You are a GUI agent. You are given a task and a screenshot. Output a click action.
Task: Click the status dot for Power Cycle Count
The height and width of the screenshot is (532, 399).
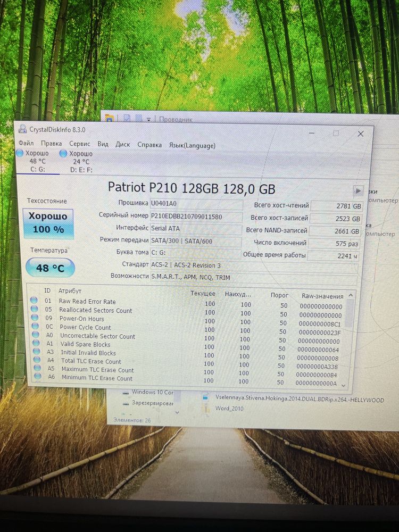35,326
